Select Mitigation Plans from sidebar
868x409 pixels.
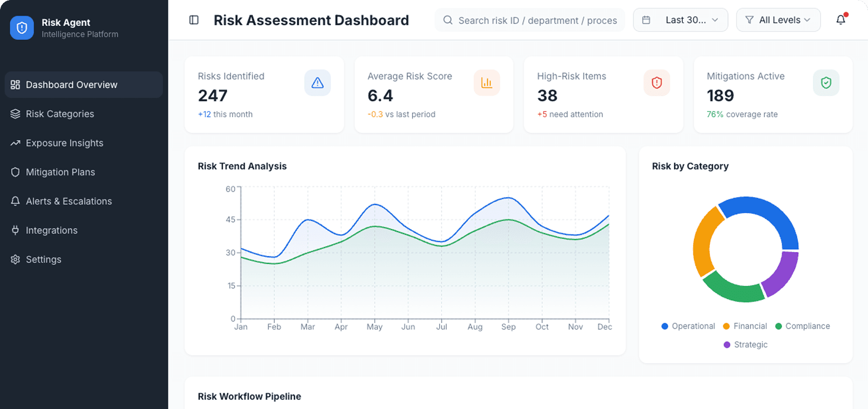click(84, 172)
